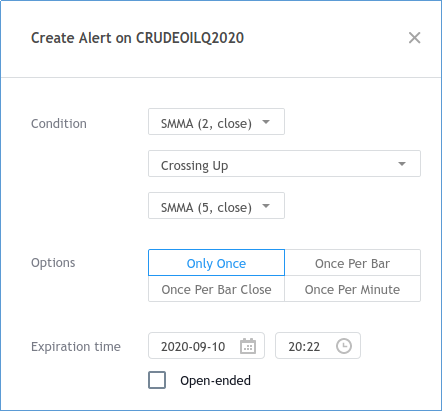
Task: Open the SMMA (2, close) condition dropdown
Action: [x=216, y=122]
